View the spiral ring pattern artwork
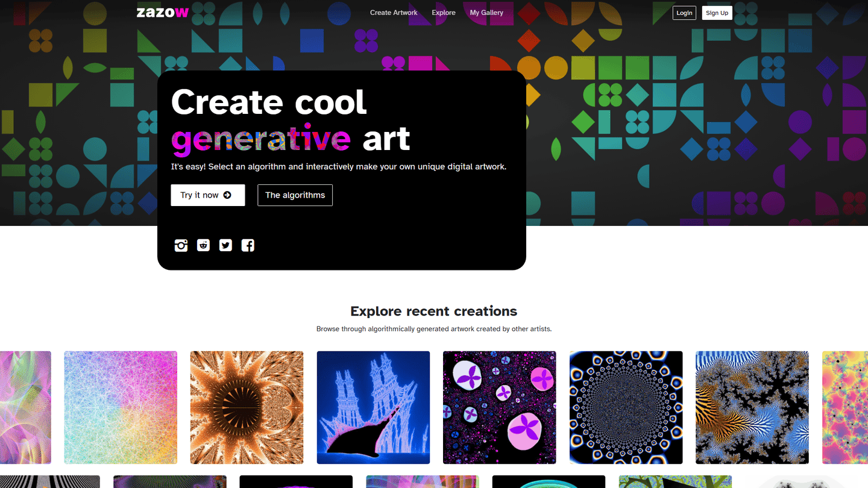The width and height of the screenshot is (868, 488). pos(626,407)
